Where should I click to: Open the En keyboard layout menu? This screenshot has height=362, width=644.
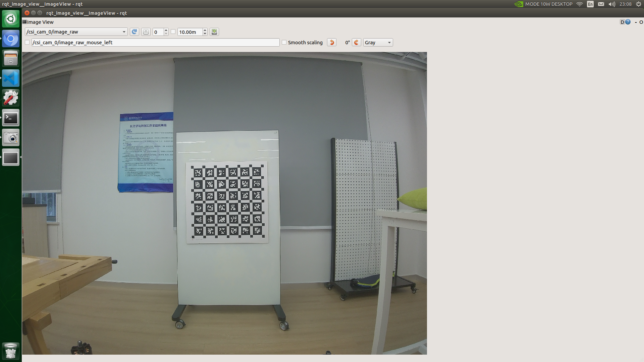[590, 4]
